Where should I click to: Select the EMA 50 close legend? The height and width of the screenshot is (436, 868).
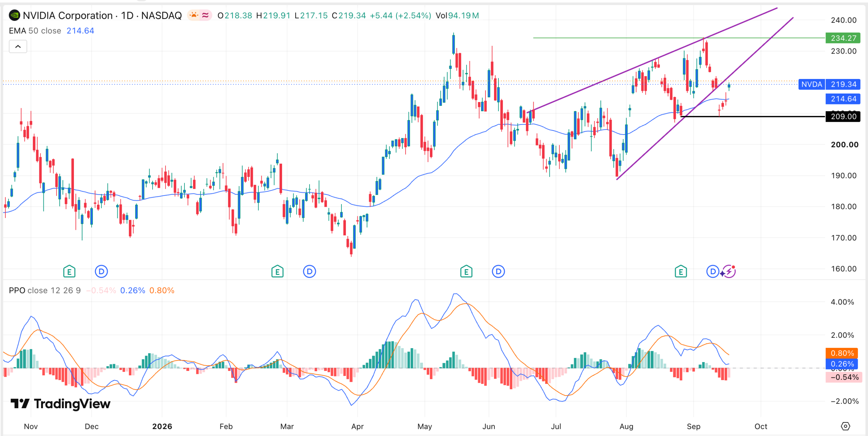coord(35,31)
